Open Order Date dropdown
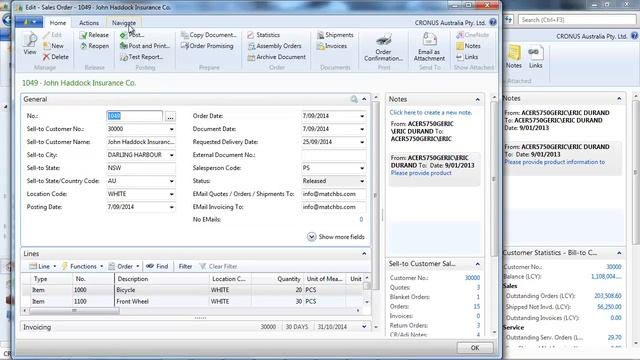This screenshot has height=360, width=640. (362, 116)
